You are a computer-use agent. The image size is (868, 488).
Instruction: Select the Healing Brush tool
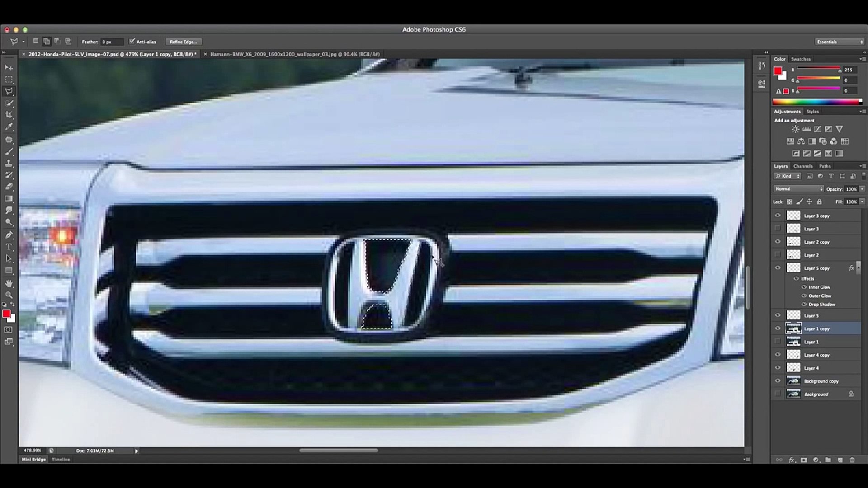(x=9, y=140)
